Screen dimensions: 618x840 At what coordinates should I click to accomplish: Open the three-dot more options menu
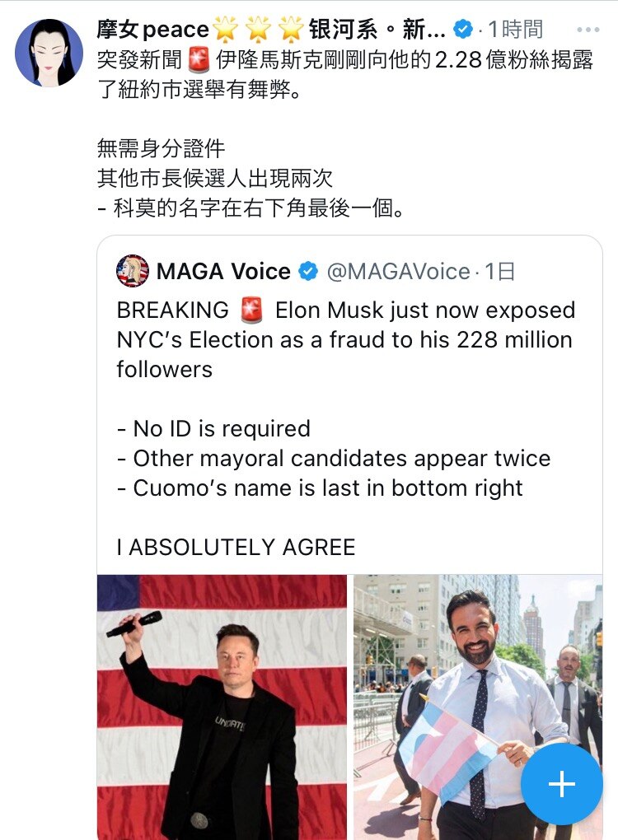tap(588, 30)
